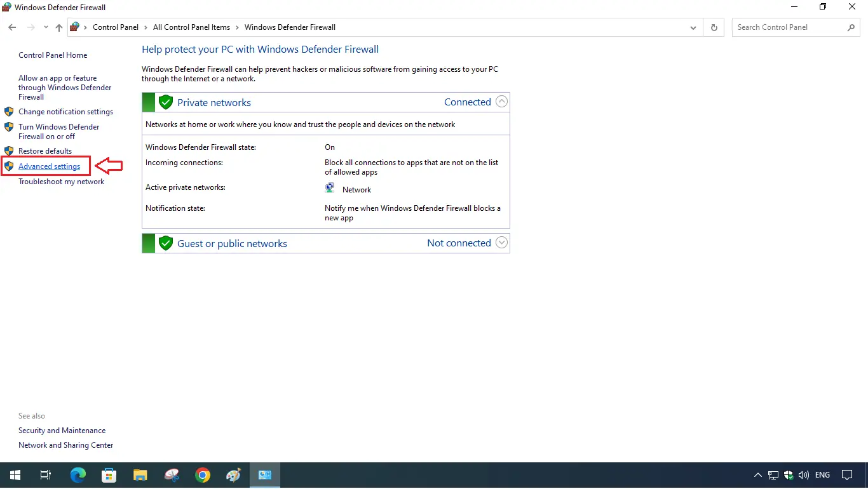Select All Control Panel Items breadcrumb
The image size is (868, 489).
[x=191, y=27]
